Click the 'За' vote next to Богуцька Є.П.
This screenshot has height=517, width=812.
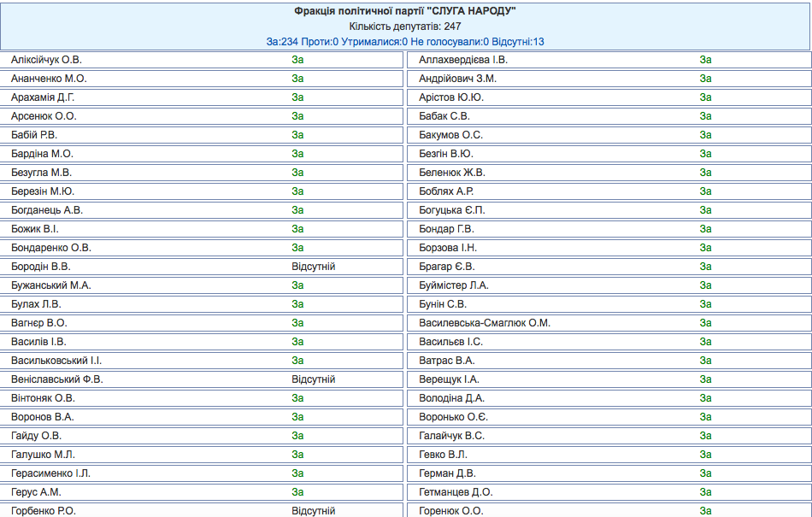click(705, 210)
